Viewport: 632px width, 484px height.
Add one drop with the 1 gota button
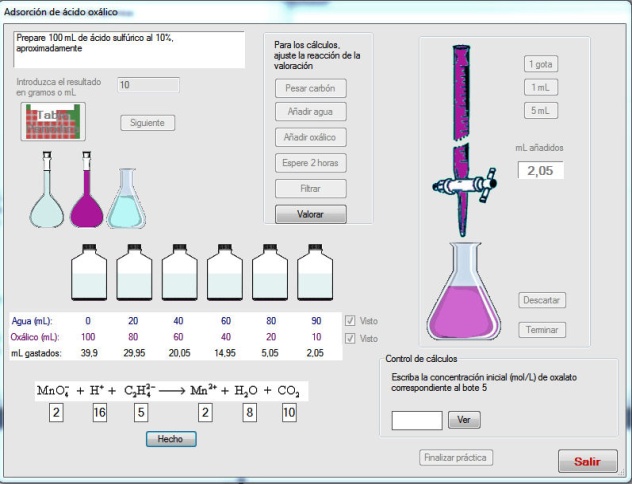pos(541,64)
